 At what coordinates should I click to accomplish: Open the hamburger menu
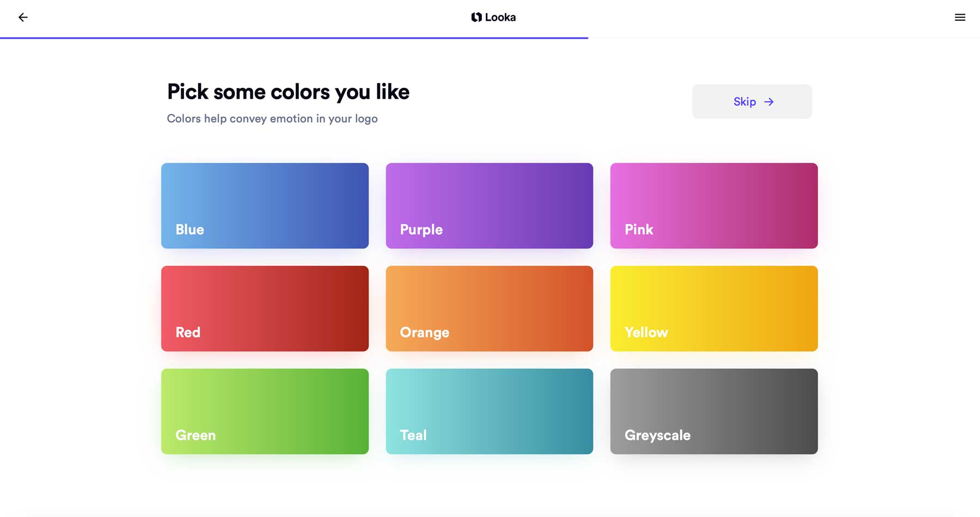click(959, 17)
